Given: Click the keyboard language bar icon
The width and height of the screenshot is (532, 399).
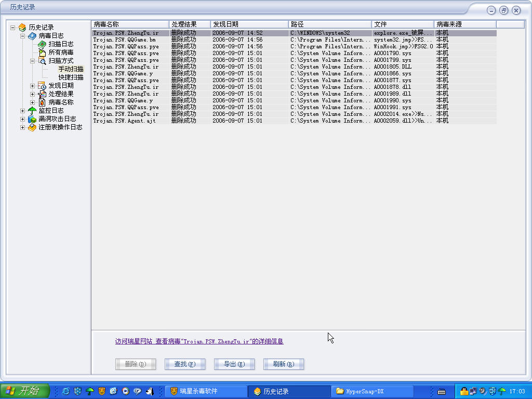Looking at the screenshot, I should tap(442, 392).
